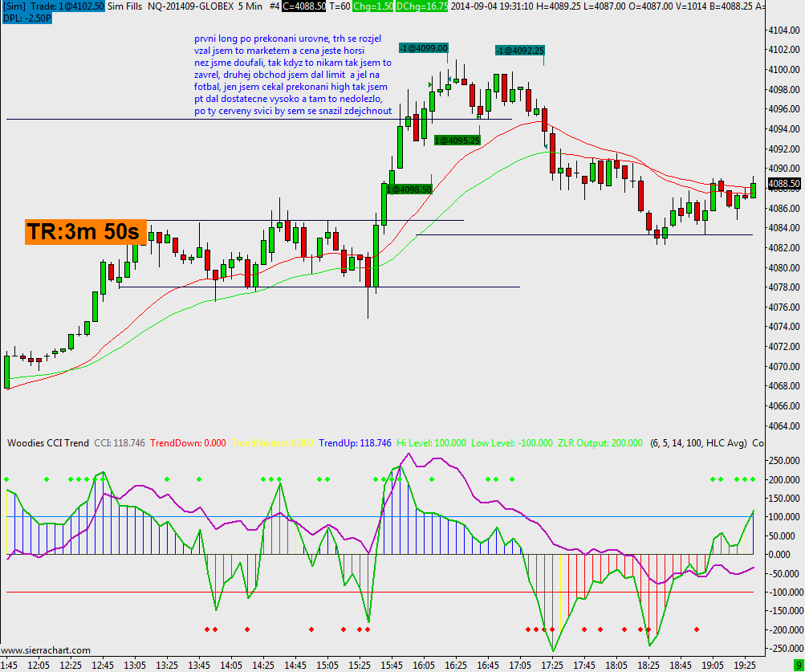Click the 'ZLR Output: 200.000' label
Image resolution: width=805 pixels, height=672 pixels.
click(600, 443)
